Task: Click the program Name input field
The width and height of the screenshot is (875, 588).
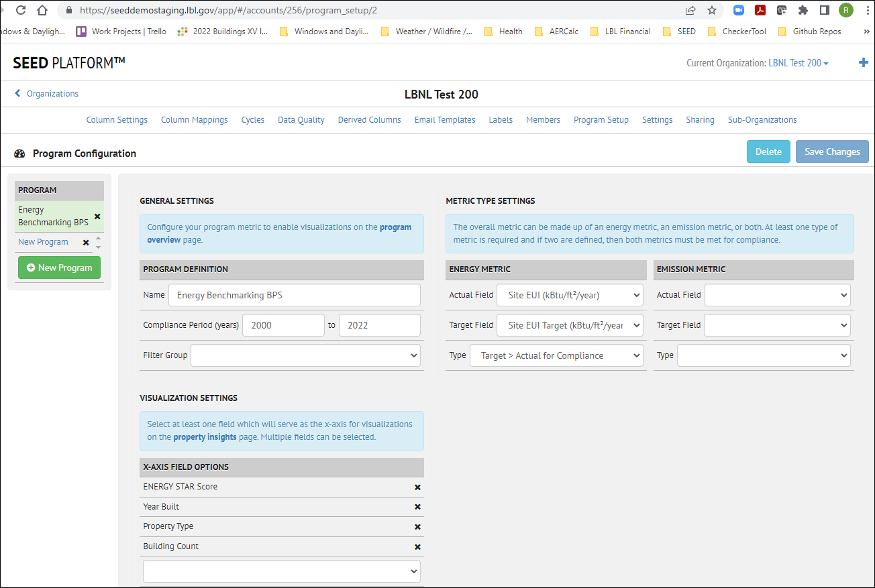Action: (x=294, y=294)
